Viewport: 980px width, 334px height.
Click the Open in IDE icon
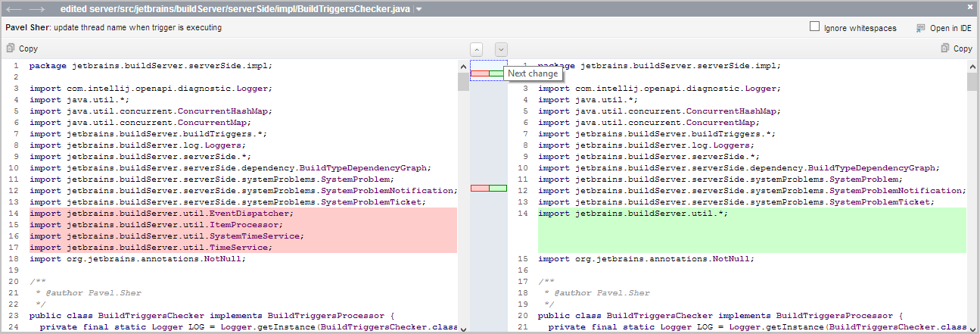(x=920, y=28)
